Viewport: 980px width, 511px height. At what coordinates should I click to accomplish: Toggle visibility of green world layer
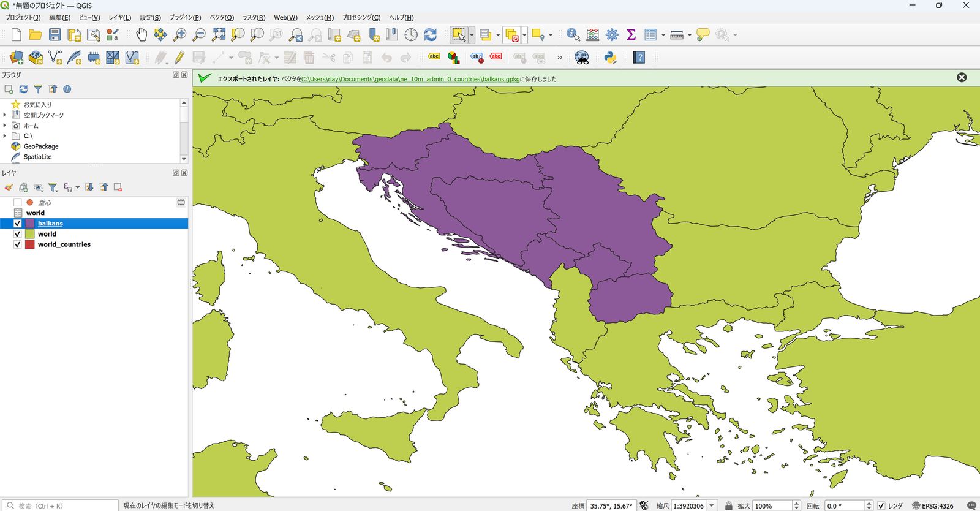[x=18, y=234]
